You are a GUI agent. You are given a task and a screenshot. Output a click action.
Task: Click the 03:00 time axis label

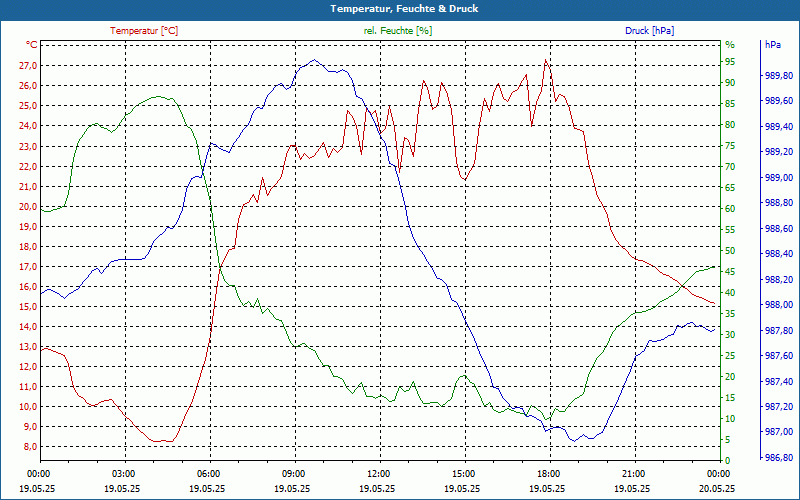pyautogui.click(x=123, y=473)
